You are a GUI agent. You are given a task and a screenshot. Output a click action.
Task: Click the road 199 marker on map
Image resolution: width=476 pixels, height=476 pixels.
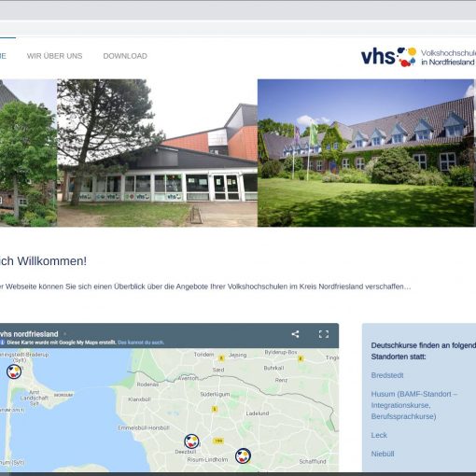point(218,441)
